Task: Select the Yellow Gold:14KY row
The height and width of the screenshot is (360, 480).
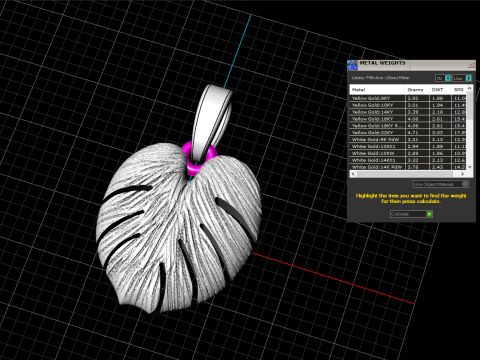Action: point(408,112)
